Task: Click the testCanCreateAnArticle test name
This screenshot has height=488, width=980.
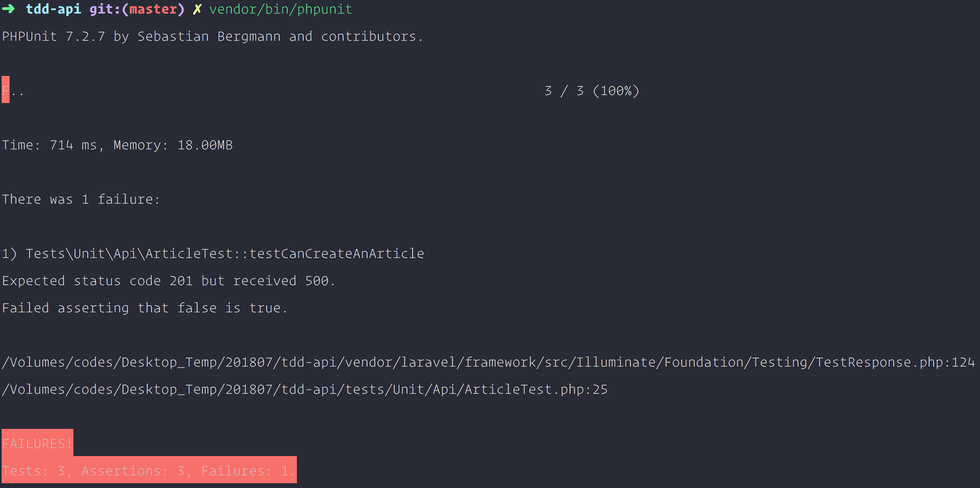Action: (x=336, y=254)
